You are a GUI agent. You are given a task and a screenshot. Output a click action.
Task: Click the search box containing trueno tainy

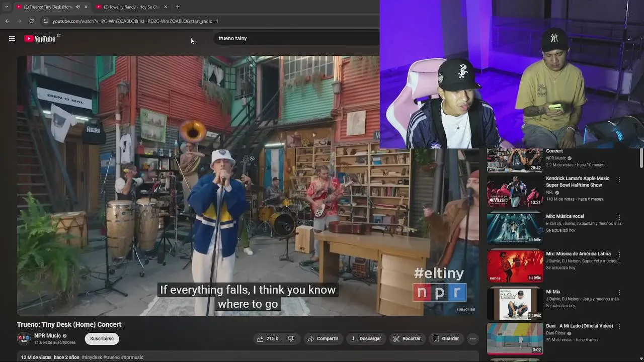[x=297, y=38]
